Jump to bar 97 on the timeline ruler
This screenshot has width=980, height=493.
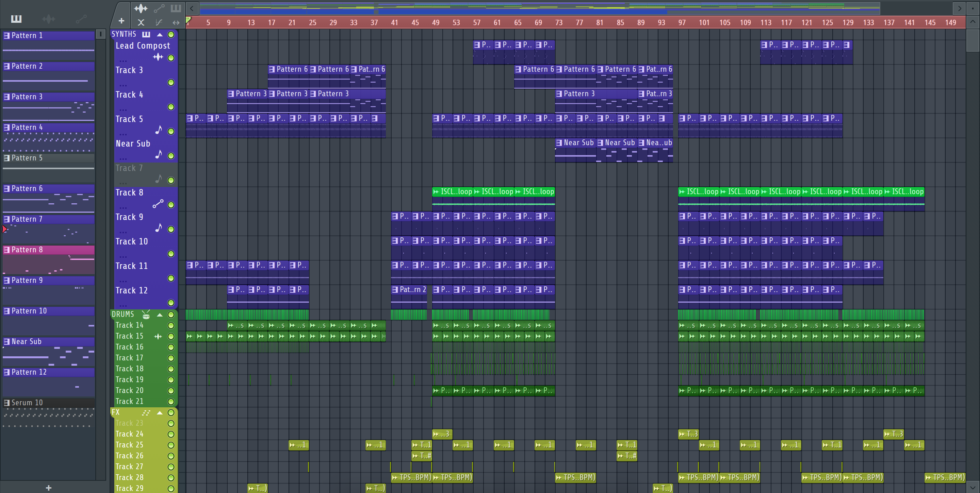[x=682, y=22]
